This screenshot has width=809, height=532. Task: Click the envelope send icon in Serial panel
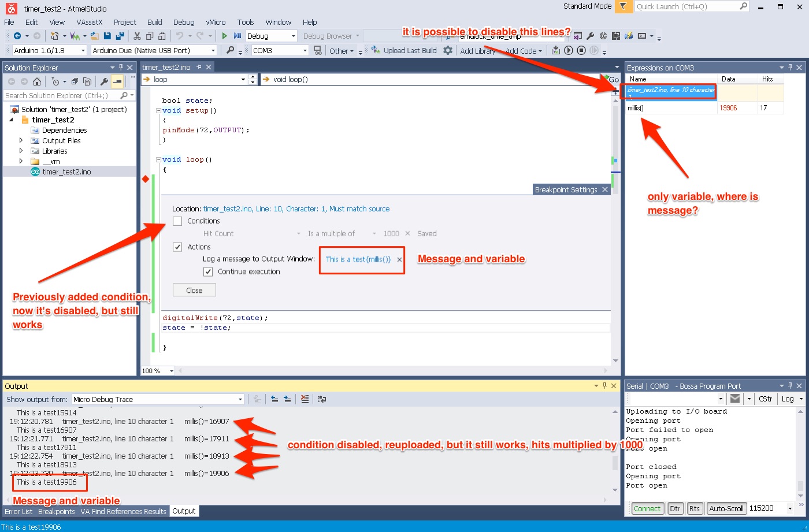coord(734,399)
